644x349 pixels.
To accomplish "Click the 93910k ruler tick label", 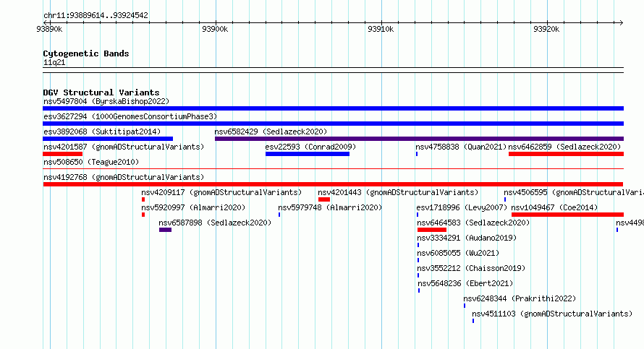I will coord(381,29).
